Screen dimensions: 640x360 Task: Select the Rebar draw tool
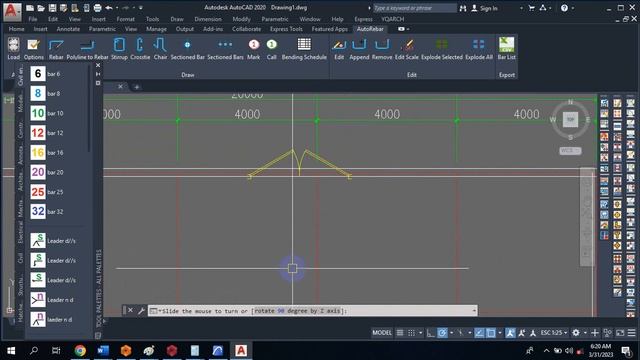point(56,49)
